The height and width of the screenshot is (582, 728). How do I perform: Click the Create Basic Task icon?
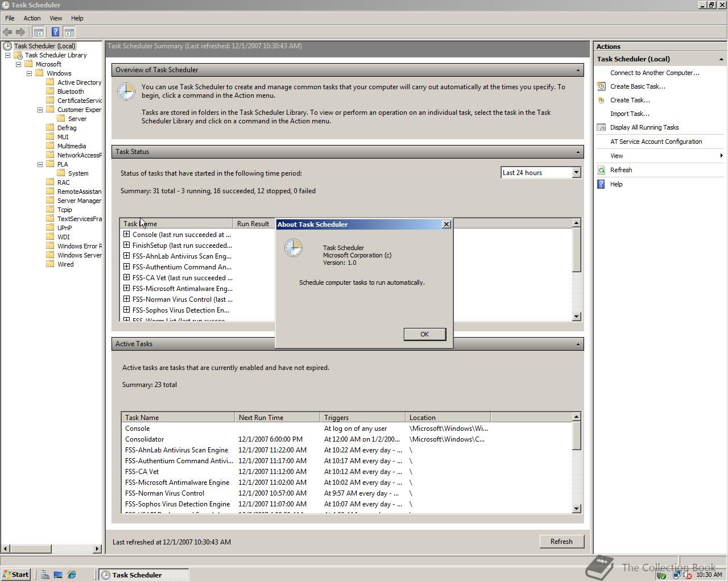[601, 86]
